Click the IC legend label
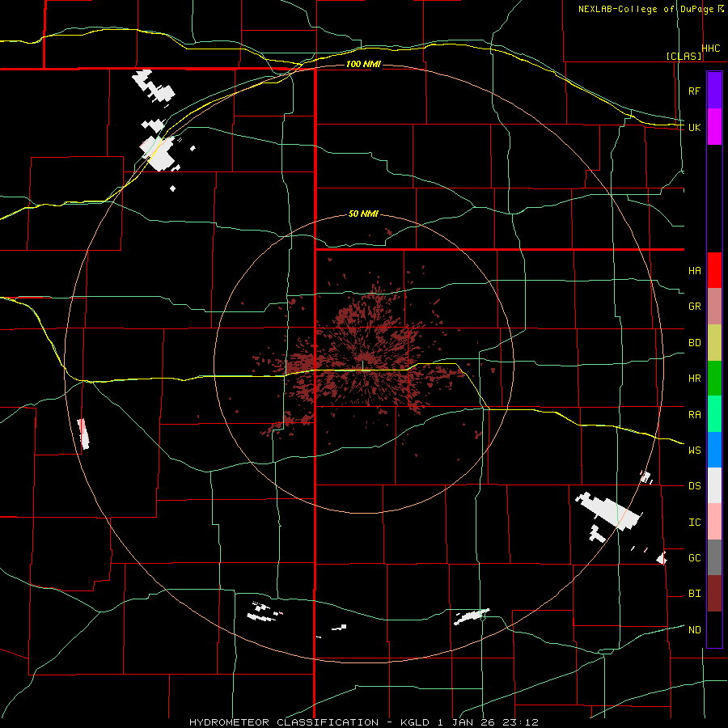Image resolution: width=728 pixels, height=728 pixels. pyautogui.click(x=694, y=522)
